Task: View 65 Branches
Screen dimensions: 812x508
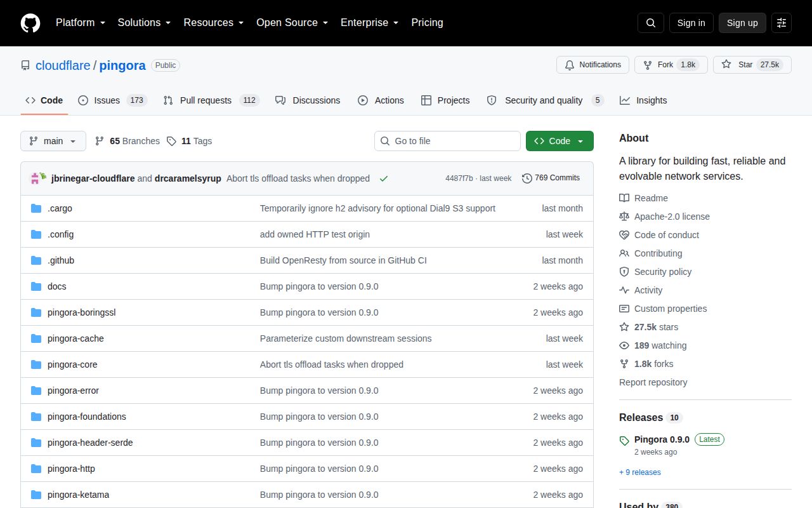Action: pos(127,141)
